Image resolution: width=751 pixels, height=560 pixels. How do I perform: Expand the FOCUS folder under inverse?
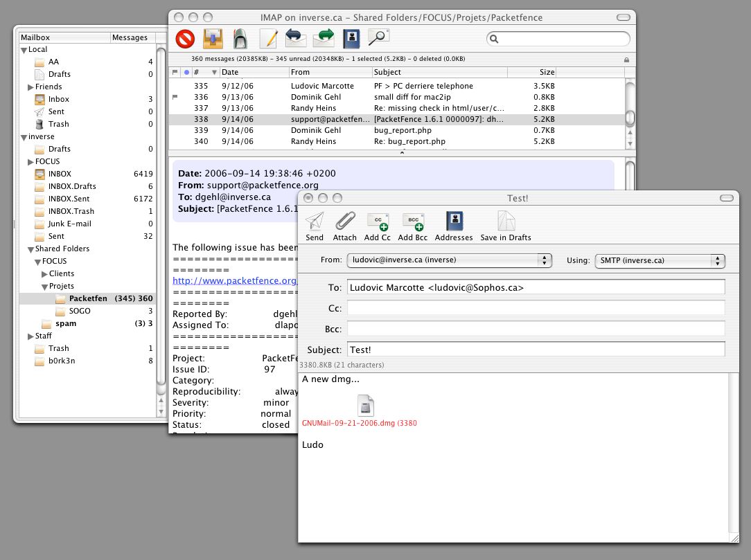[30, 162]
